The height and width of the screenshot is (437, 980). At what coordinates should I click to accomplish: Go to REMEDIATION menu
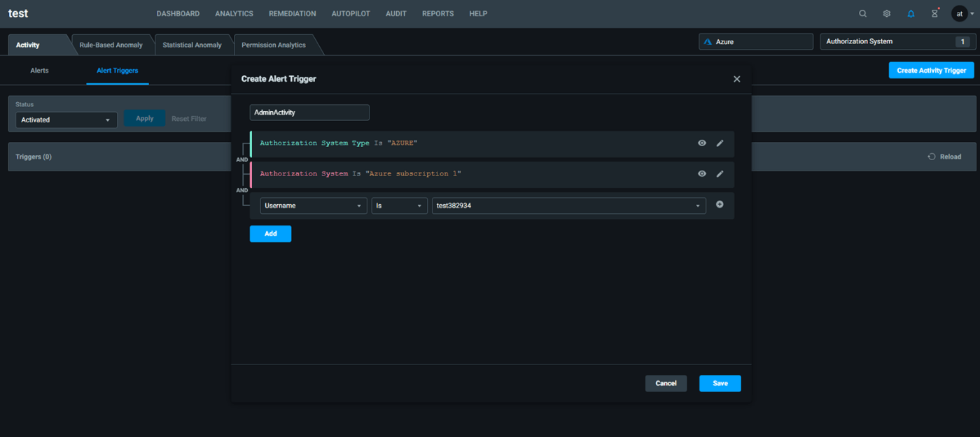[293, 14]
